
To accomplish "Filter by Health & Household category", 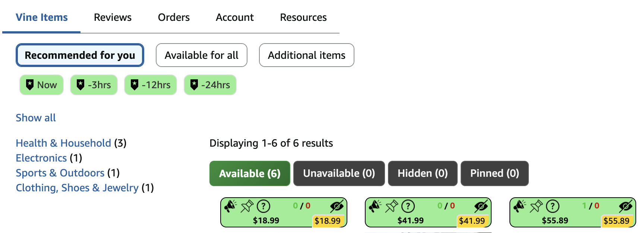I will [x=63, y=143].
